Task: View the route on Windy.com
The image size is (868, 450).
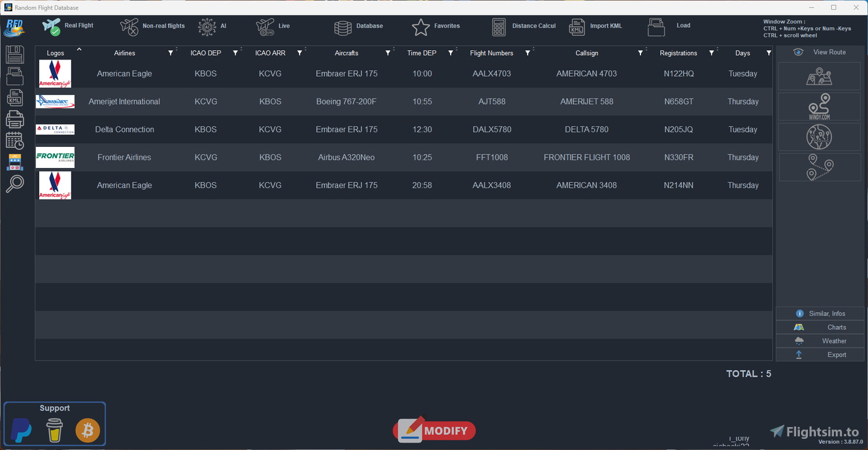Action: [x=820, y=105]
